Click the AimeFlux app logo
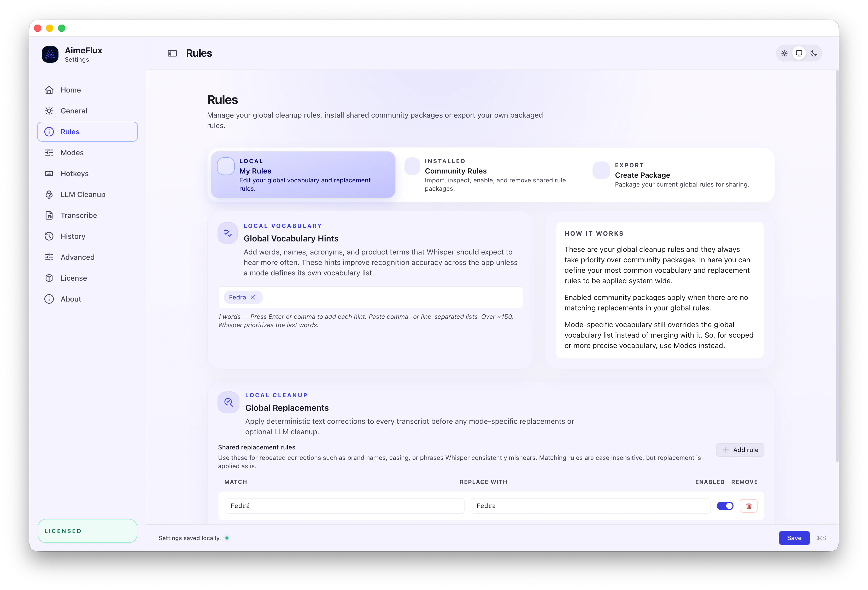This screenshot has height=590, width=868. point(50,54)
